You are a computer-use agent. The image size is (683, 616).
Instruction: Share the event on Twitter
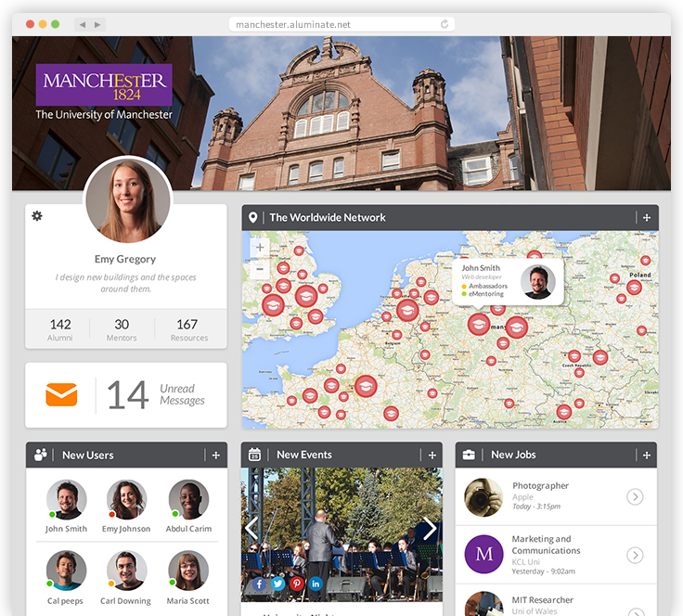click(x=277, y=584)
